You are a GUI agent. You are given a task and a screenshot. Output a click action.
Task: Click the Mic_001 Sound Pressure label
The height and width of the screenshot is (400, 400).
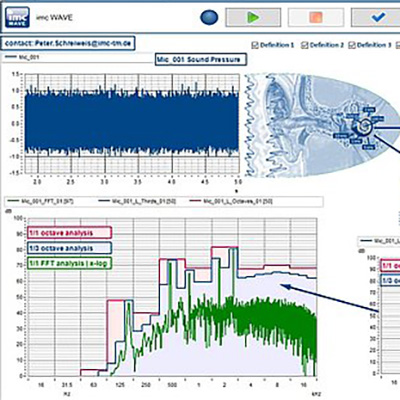coord(201,60)
